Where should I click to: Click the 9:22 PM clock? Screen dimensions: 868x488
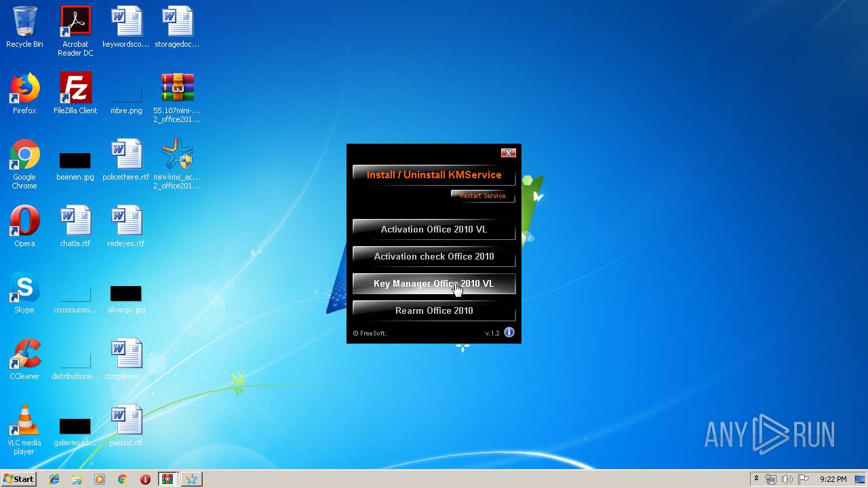click(x=833, y=479)
